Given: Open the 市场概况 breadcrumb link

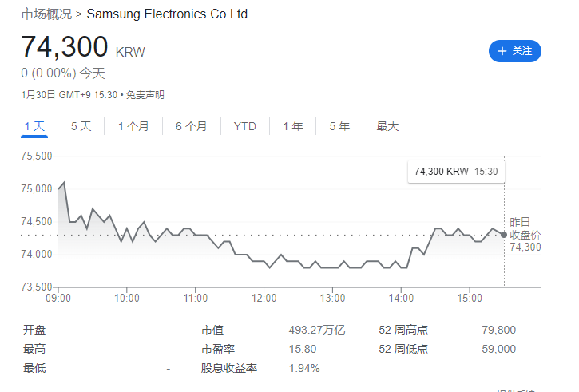Looking at the screenshot, I should coord(45,14).
